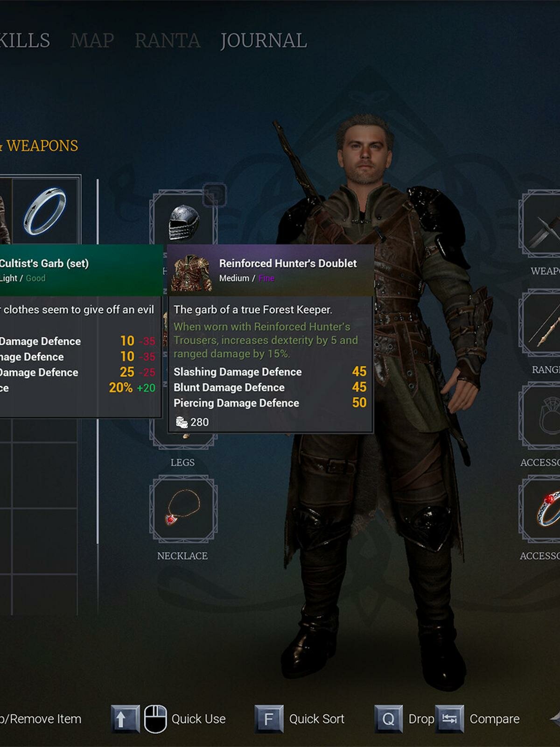Viewport: 560px width, 747px height.
Task: Click the Reinforced Hunter's Doublet armor icon
Action: coord(192,273)
